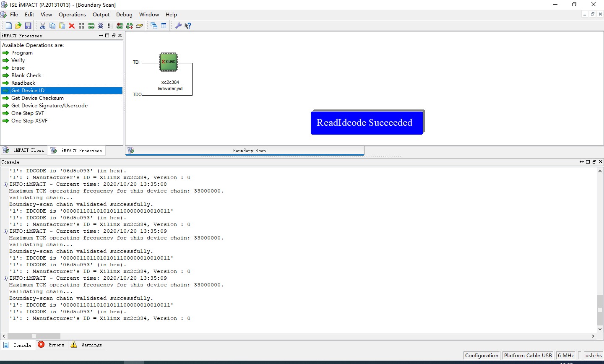
Task: Open the Edit menu
Action: click(29, 14)
